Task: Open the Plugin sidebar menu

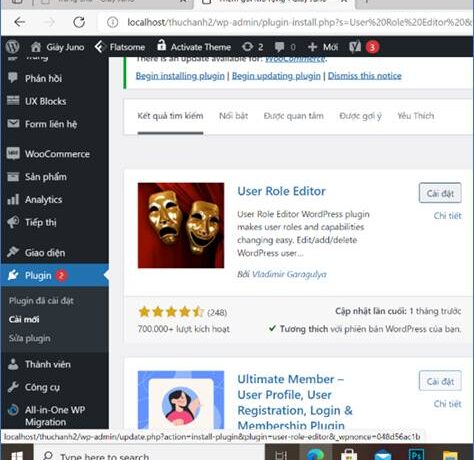Action: click(x=54, y=275)
